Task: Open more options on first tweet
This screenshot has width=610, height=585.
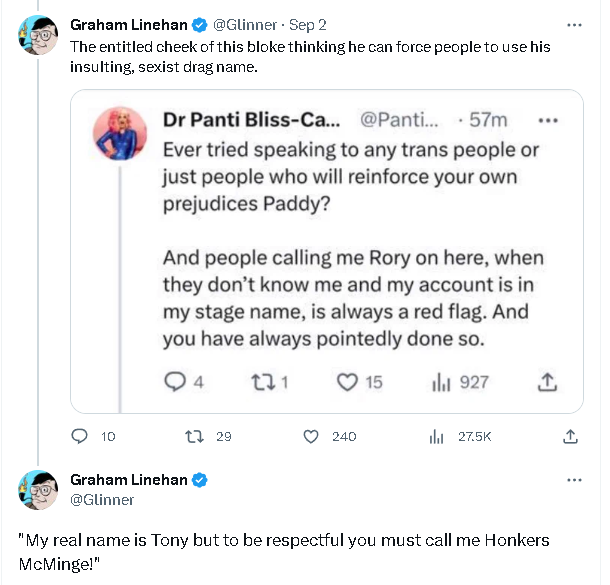Action: [574, 25]
